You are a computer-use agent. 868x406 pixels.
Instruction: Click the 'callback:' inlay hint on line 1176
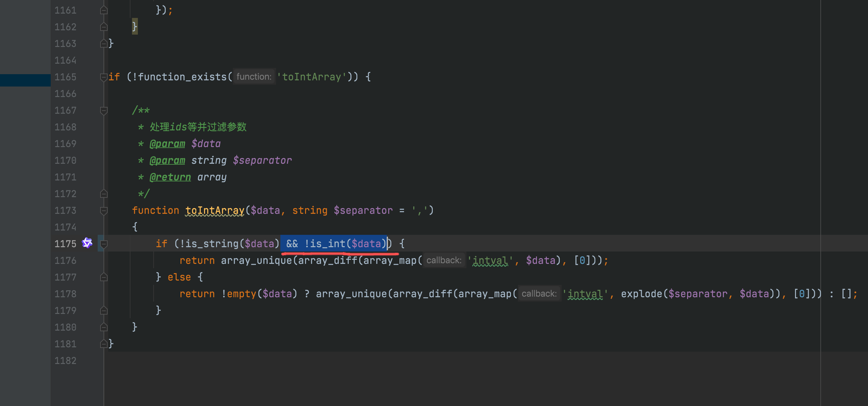(444, 260)
